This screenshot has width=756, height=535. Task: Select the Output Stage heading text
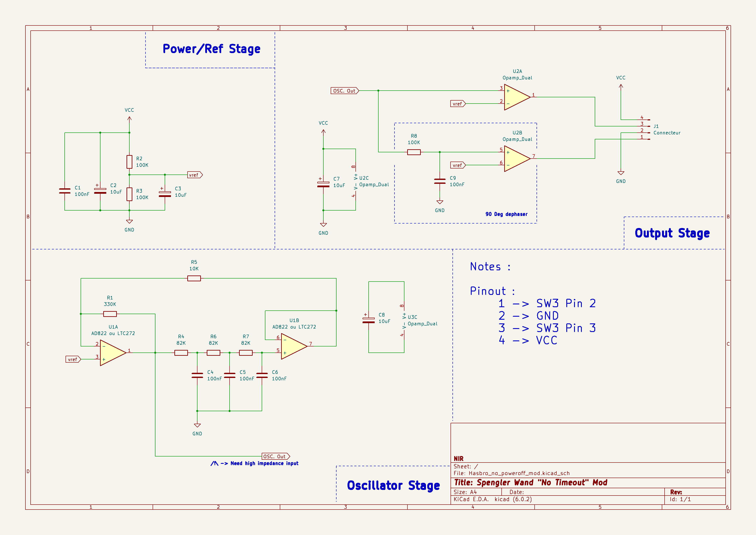click(x=672, y=233)
